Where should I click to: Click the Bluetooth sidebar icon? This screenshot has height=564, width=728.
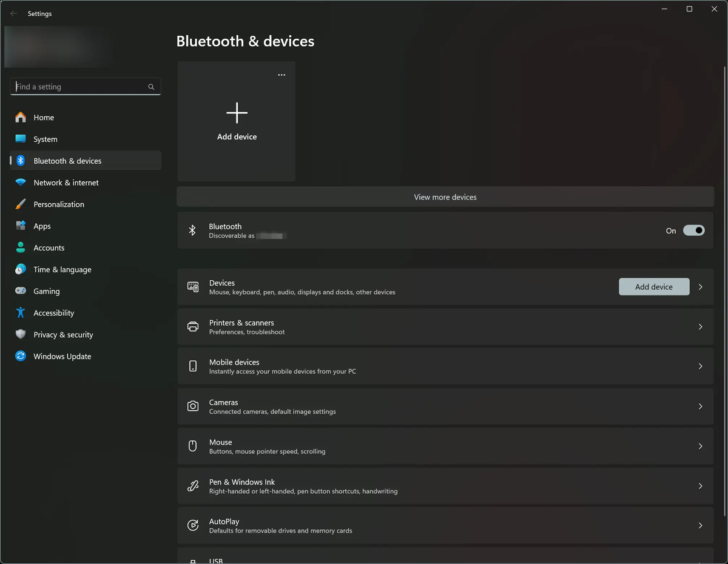point(21,161)
